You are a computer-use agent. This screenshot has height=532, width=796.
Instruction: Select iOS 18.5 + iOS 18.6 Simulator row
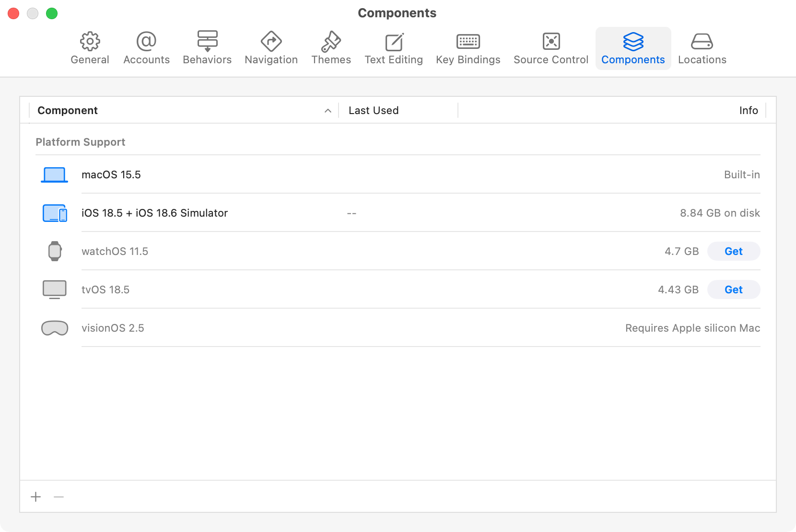coord(398,213)
